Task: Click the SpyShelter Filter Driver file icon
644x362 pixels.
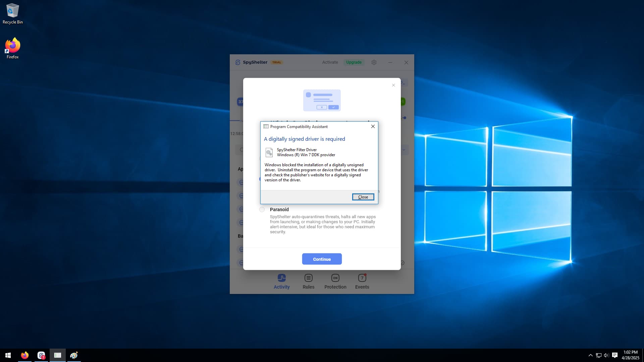Action: click(269, 153)
